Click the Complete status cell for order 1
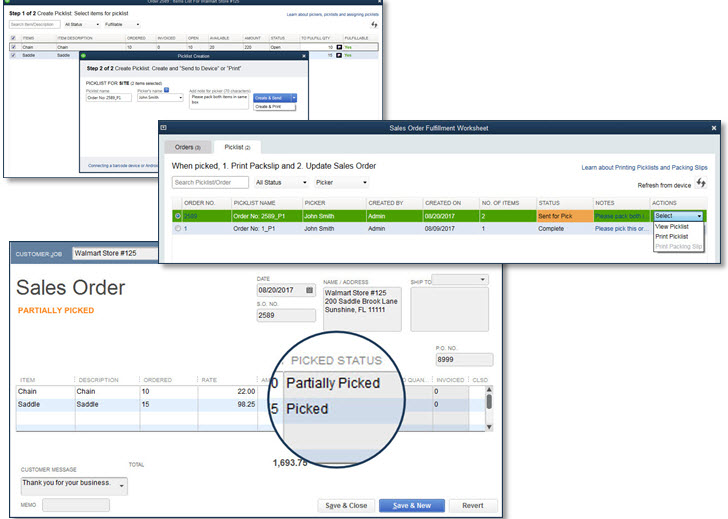Image resolution: width=728 pixels, height=519 pixels. (565, 228)
